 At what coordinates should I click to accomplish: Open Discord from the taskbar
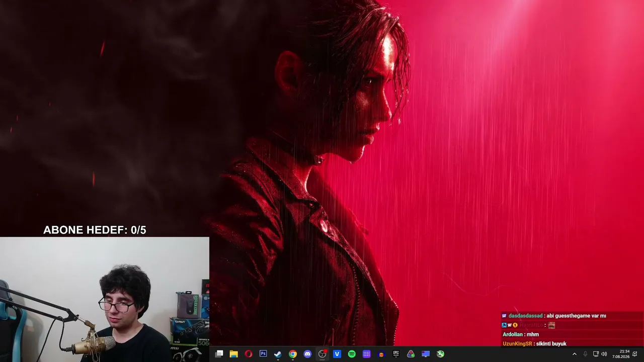pyautogui.click(x=307, y=354)
